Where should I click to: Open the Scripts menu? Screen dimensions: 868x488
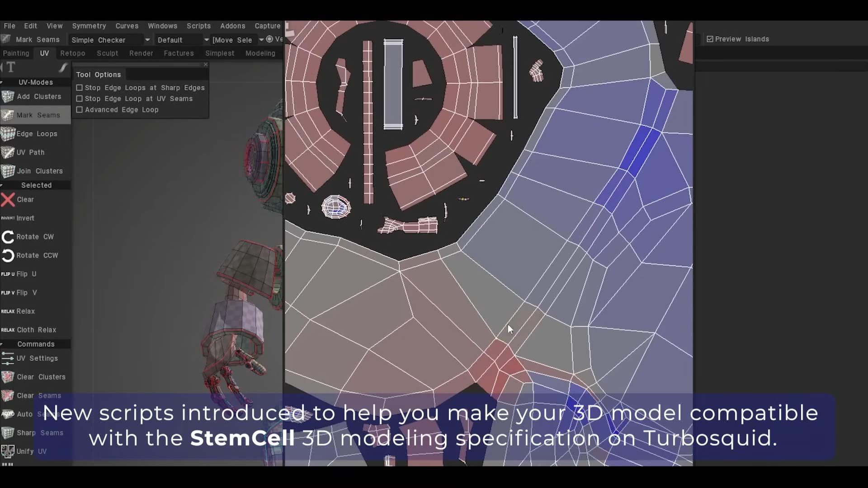(198, 26)
